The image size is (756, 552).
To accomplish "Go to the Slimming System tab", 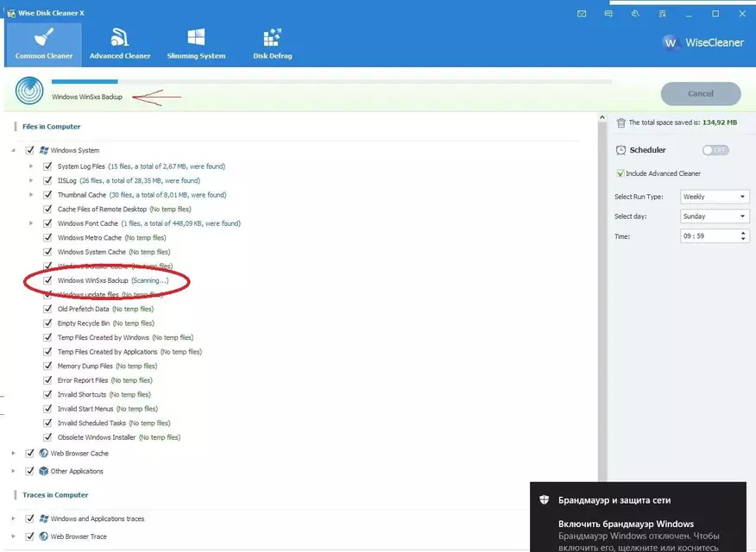I will tap(196, 44).
